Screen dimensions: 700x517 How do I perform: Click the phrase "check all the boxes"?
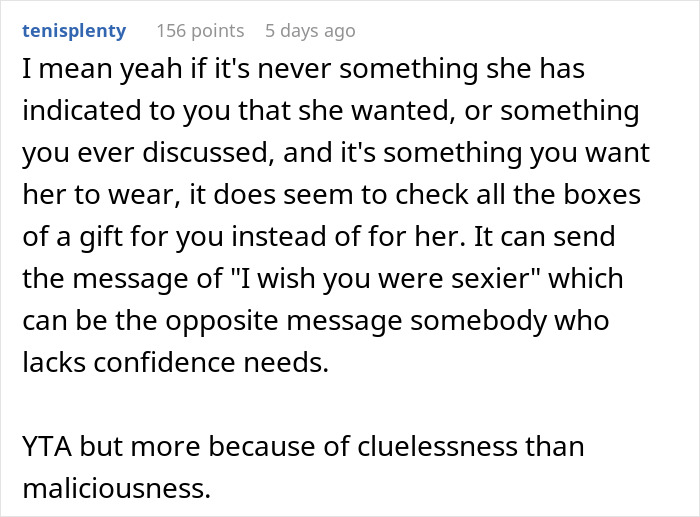(526, 194)
